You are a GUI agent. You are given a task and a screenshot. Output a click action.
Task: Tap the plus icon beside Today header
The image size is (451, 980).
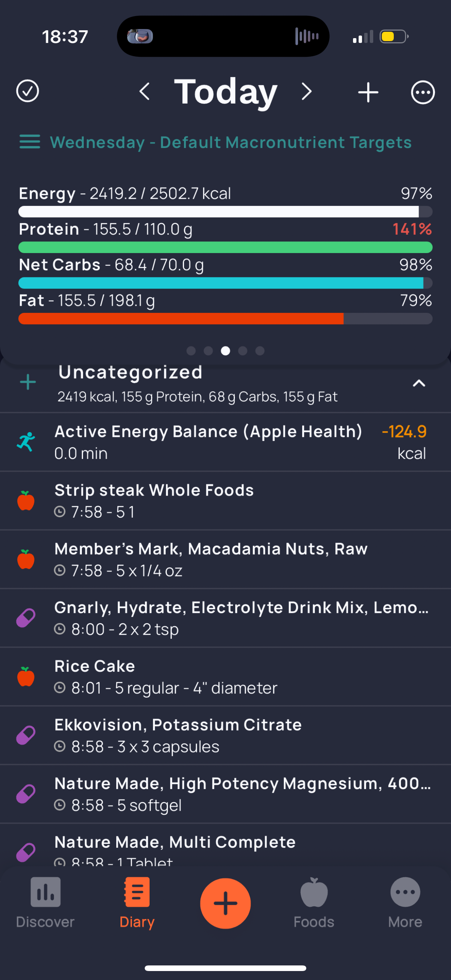tap(368, 92)
